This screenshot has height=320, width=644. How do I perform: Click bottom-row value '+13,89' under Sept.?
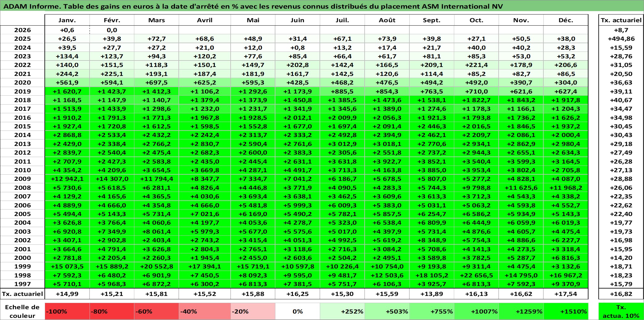pos(432,294)
